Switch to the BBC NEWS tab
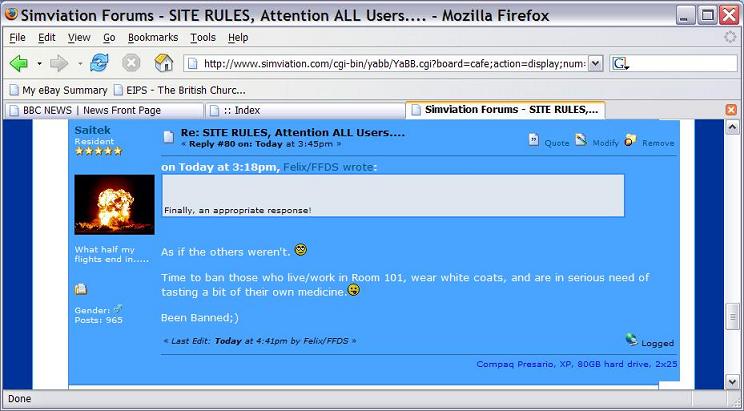This screenshot has width=744, height=411. (100, 110)
